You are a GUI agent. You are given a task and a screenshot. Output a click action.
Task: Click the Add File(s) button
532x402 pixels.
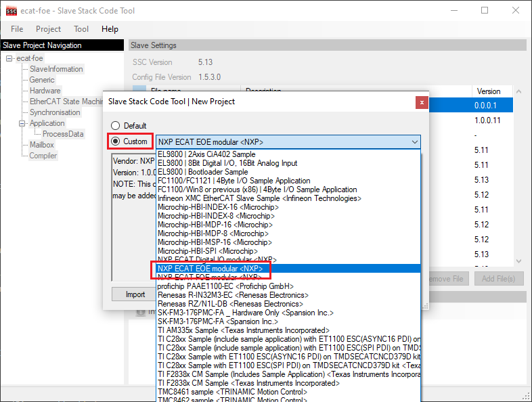(x=498, y=279)
